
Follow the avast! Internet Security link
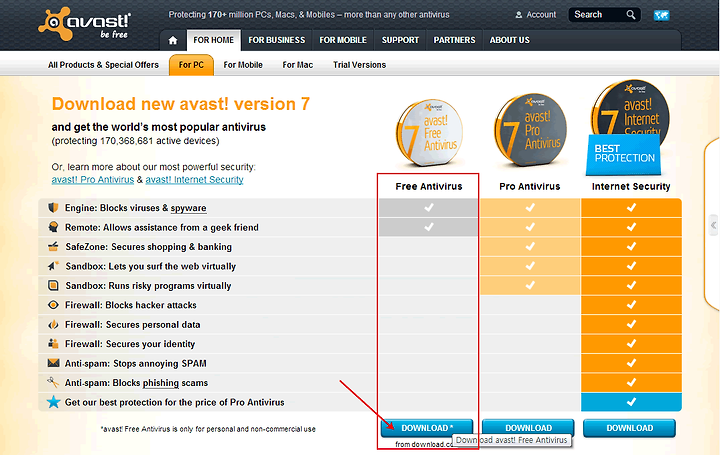194,180
